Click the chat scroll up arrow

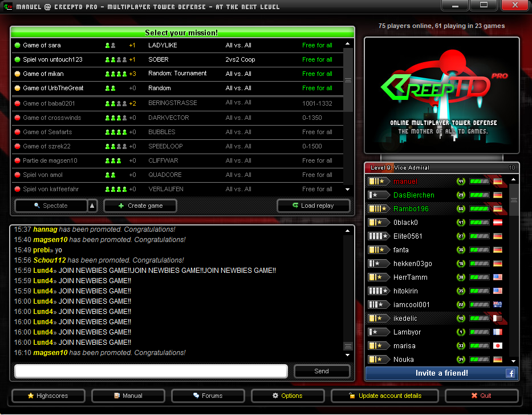pos(347,231)
